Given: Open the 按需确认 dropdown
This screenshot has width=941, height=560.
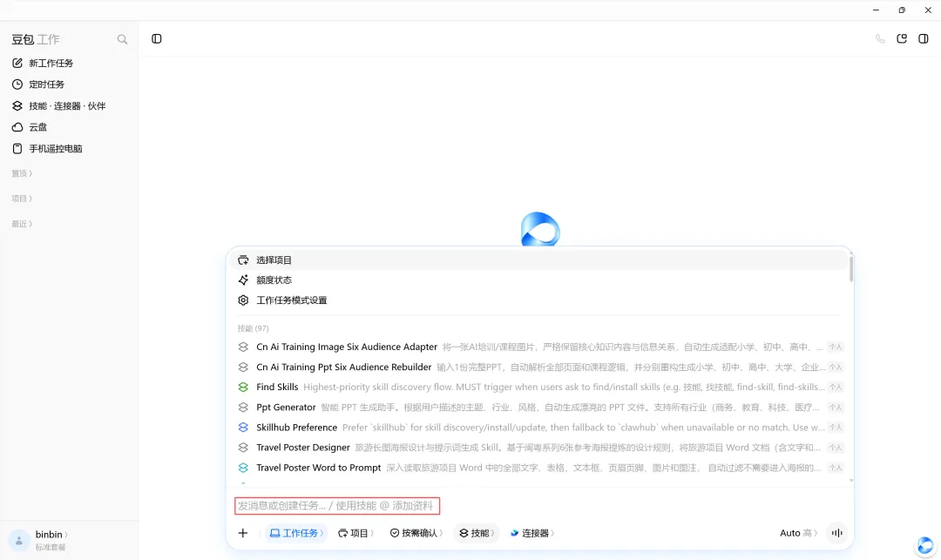Looking at the screenshot, I should tap(416, 533).
